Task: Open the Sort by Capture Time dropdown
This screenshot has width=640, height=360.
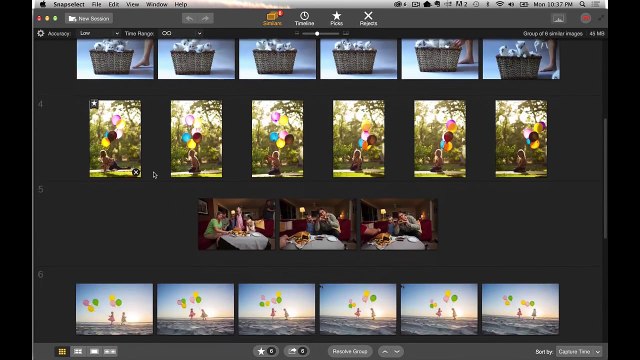Action: [579, 351]
